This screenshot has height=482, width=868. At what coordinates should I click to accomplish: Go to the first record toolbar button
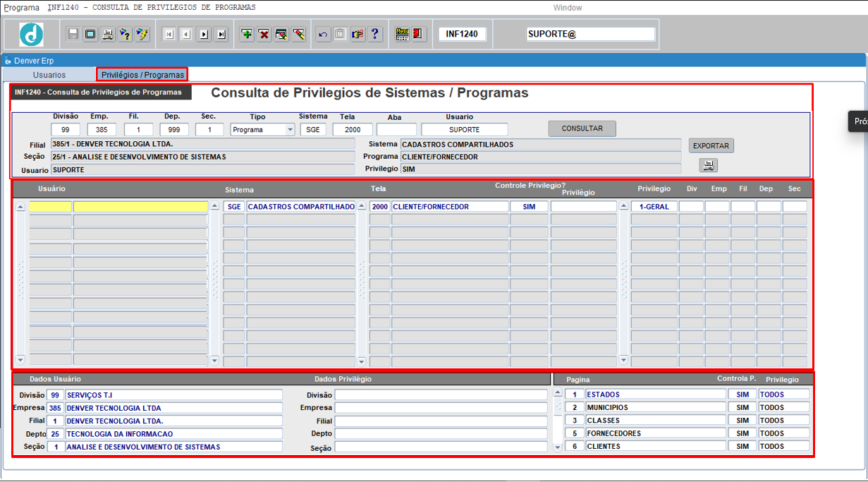coord(169,34)
